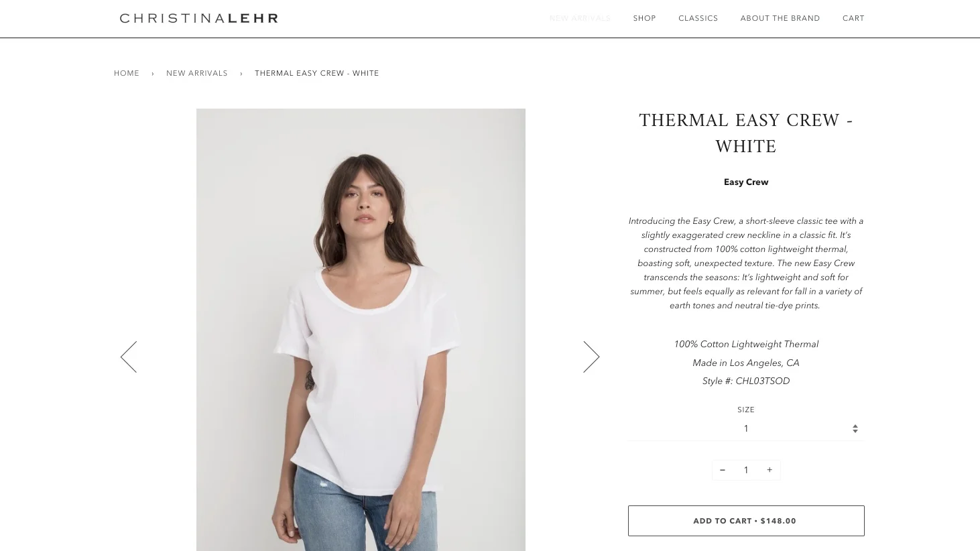
Task: Focus the quantity number field
Action: [x=746, y=470]
